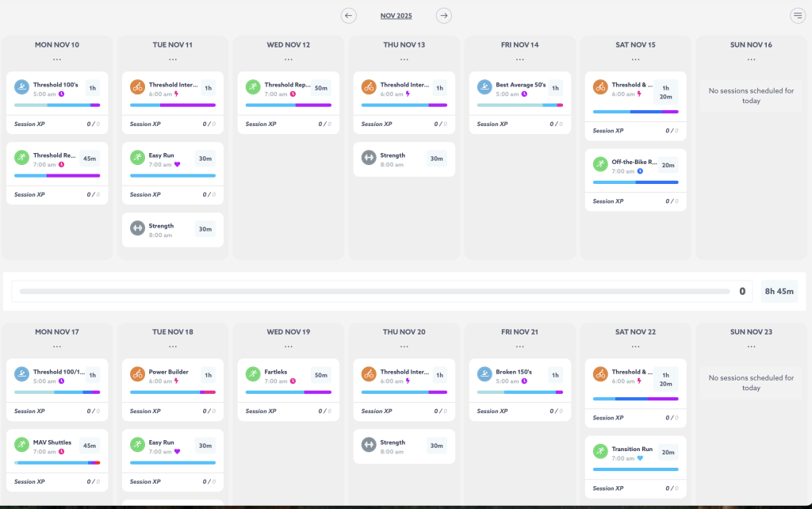Click the 8h 45m weekly total badge
This screenshot has height=509, width=812.
(x=779, y=292)
